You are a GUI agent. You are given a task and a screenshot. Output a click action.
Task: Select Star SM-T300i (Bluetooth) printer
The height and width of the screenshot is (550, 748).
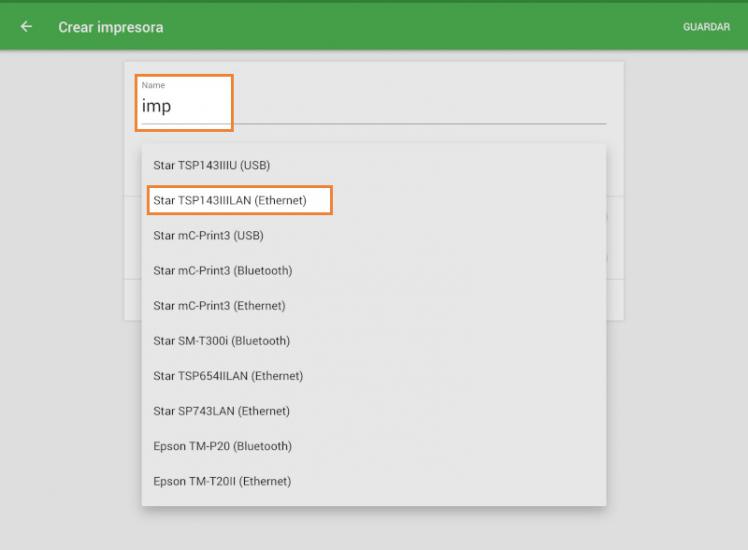pos(221,341)
